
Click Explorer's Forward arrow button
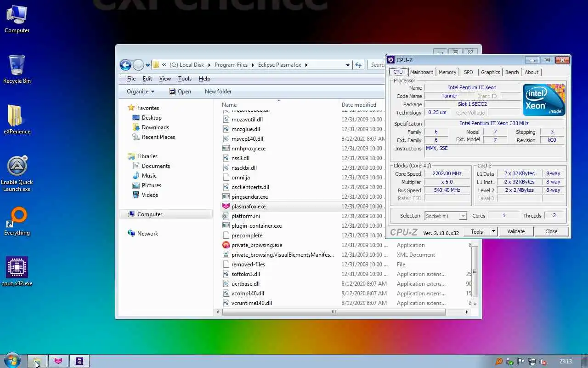138,65
